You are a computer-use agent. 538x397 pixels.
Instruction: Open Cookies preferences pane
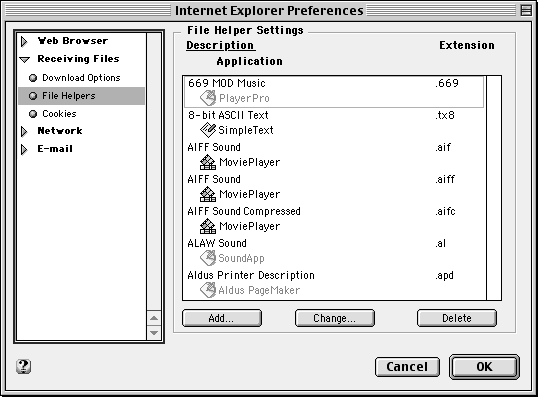59,114
